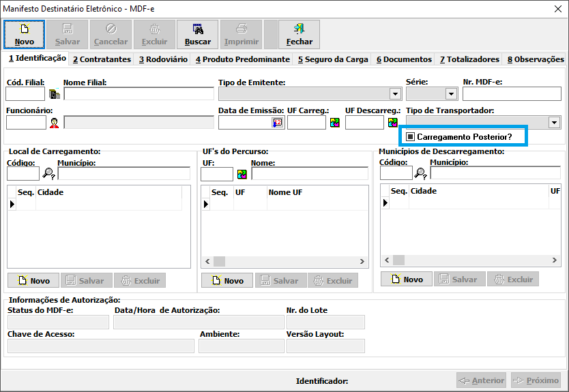Click the Fechar toolbar icon
The image size is (569, 392).
299,34
